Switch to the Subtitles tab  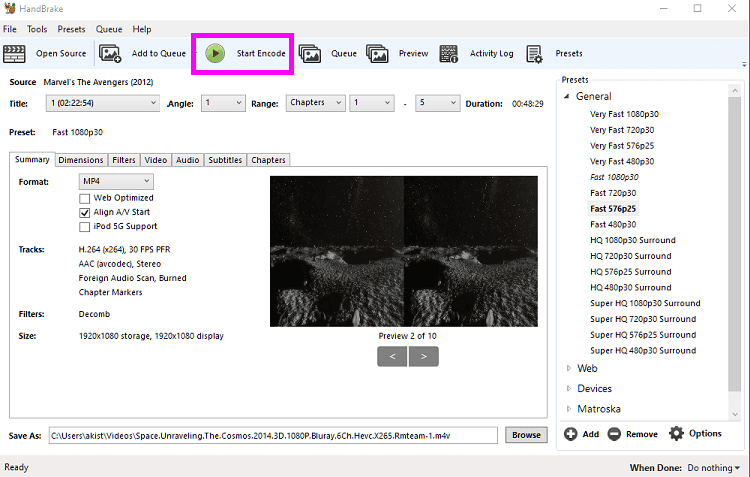225,160
